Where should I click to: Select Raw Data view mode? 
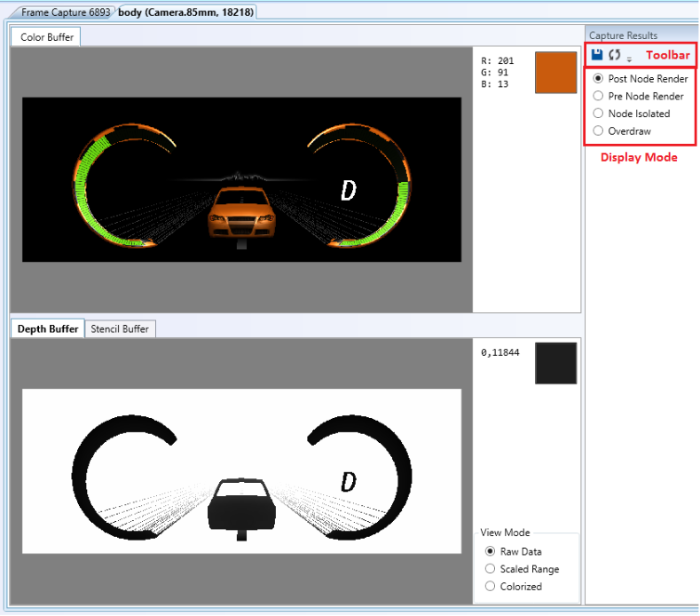tap(514, 552)
